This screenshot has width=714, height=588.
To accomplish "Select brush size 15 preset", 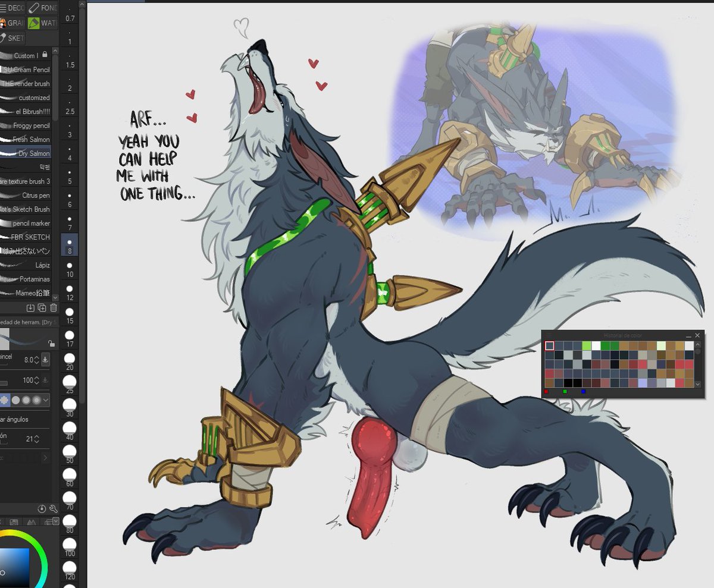I will (70, 316).
